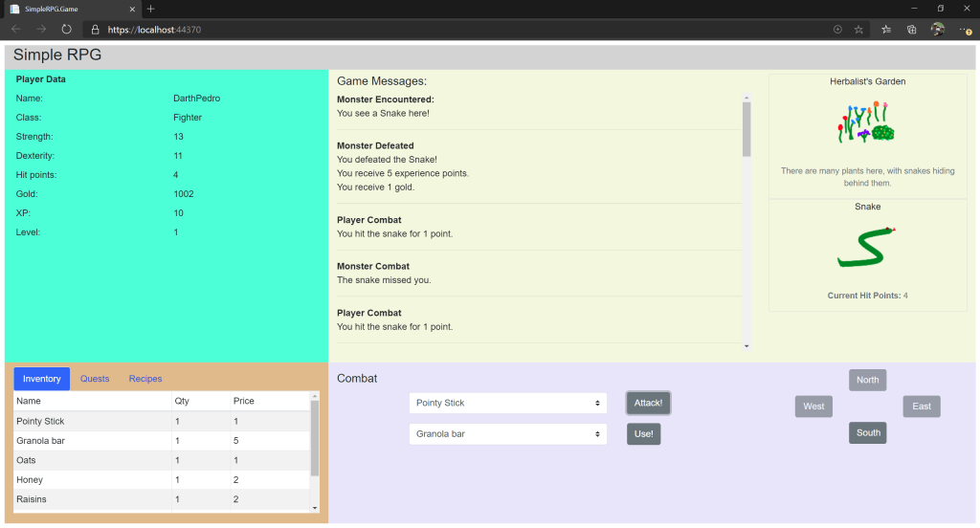Move South with the direction button
This screenshot has width=980, height=528.
868,432
